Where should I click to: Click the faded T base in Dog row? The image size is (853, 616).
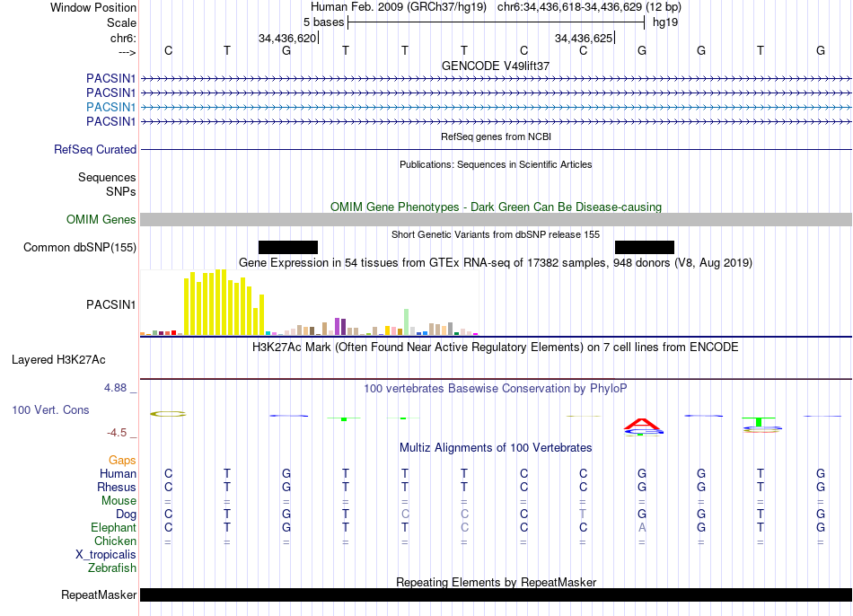(x=583, y=514)
